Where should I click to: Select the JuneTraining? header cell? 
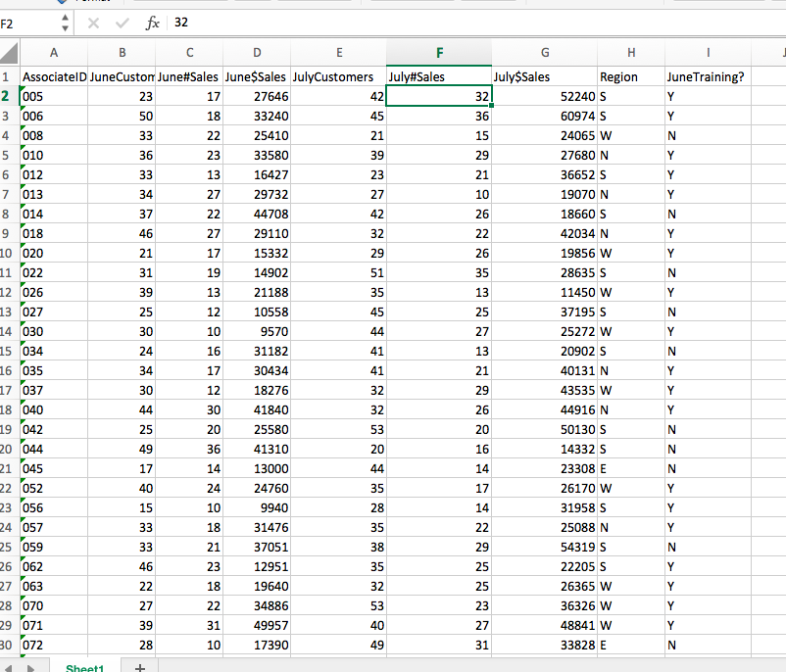point(708,76)
